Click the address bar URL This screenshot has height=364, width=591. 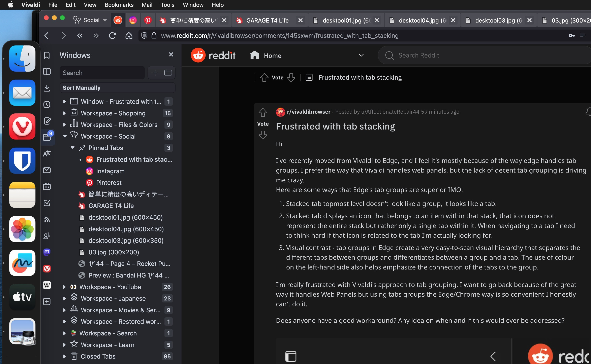280,36
